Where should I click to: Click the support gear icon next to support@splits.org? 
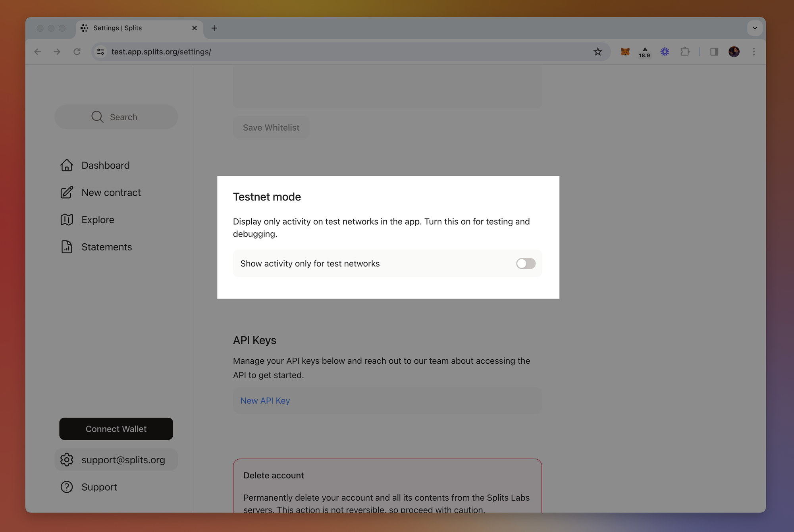[67, 459]
